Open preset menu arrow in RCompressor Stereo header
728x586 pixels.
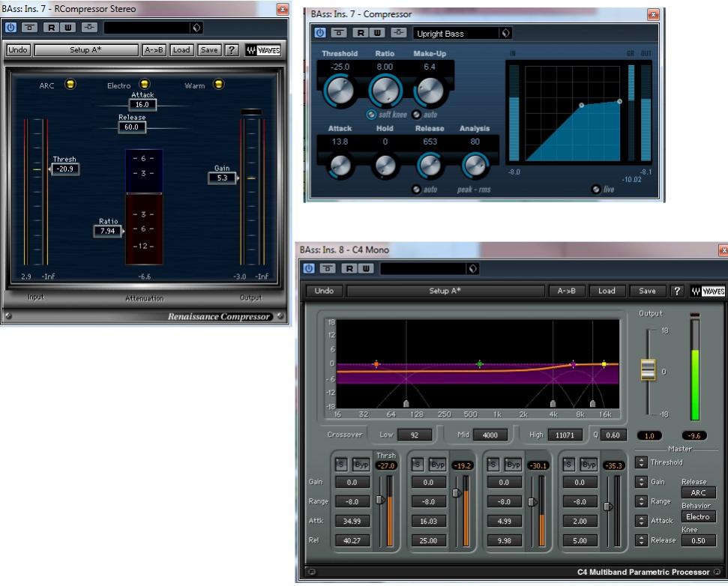[x=196, y=28]
